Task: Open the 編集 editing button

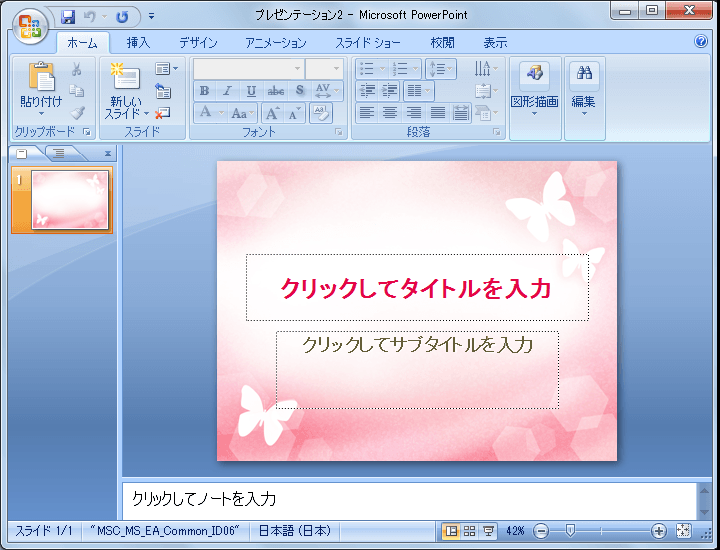Action: click(584, 90)
